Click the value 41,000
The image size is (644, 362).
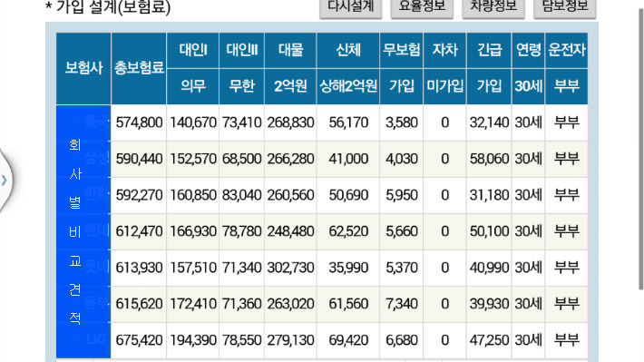point(348,159)
